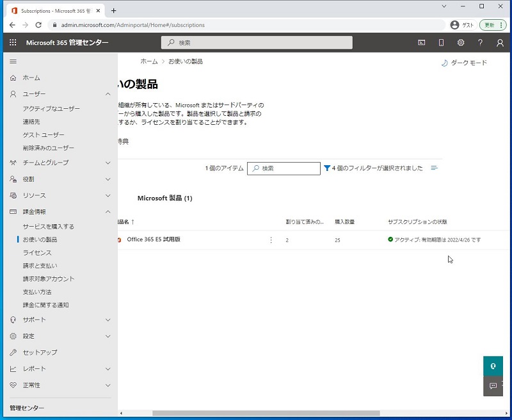The height and width of the screenshot is (420, 512).
Task: Open ゲスト ユーザー in sidebar
Action: pyautogui.click(x=44, y=134)
